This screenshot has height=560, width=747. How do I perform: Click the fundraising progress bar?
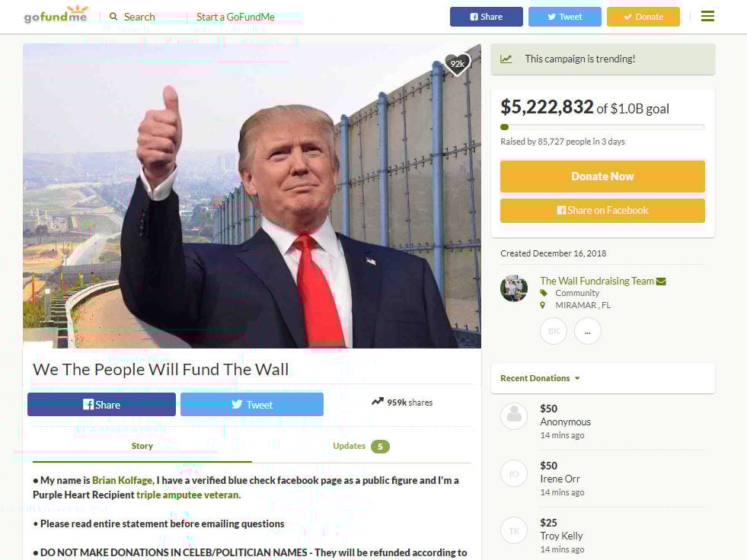pos(602,127)
